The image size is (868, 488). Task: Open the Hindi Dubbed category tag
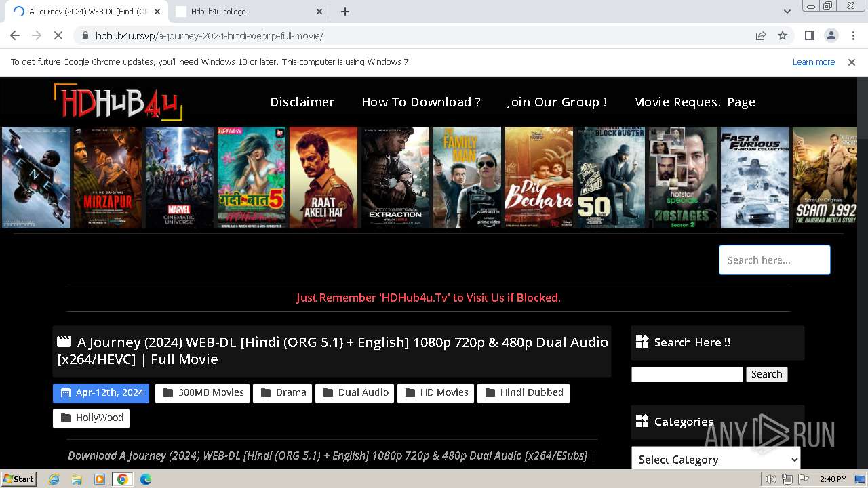(x=524, y=393)
